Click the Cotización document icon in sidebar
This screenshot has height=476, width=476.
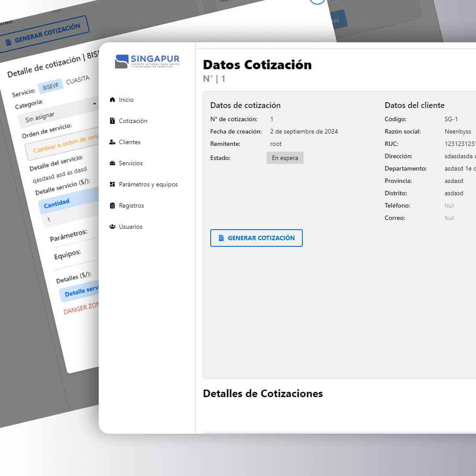pyautogui.click(x=112, y=121)
